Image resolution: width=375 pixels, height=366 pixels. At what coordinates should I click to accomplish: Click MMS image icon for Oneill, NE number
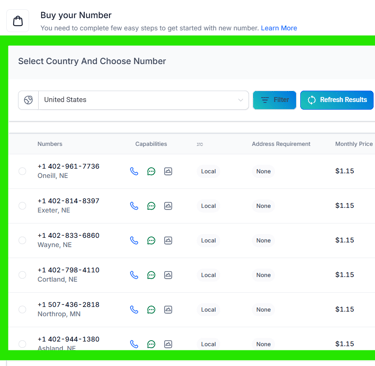(168, 171)
